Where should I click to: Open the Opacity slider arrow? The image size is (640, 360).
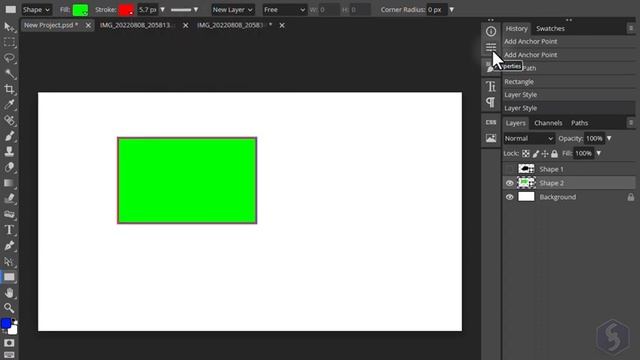click(609, 138)
